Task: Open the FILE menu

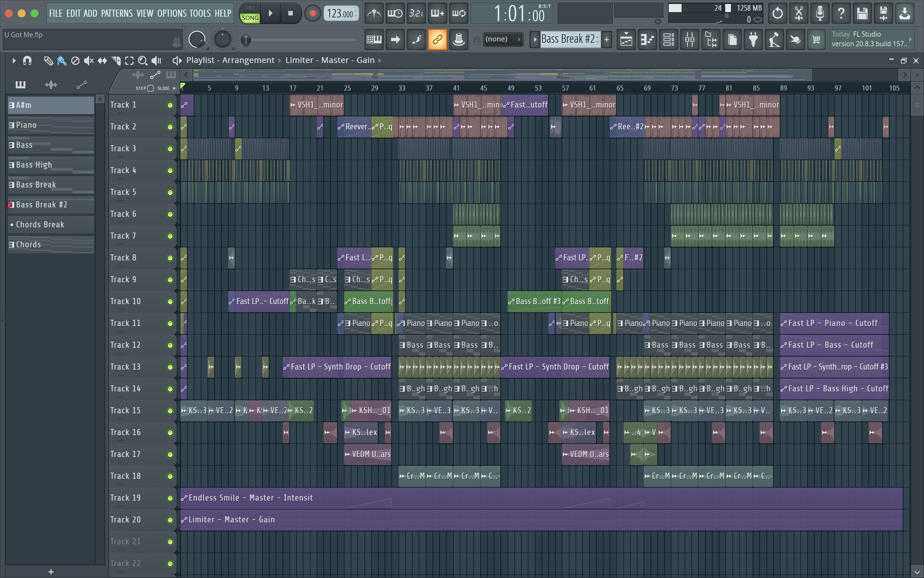Action: (x=56, y=13)
